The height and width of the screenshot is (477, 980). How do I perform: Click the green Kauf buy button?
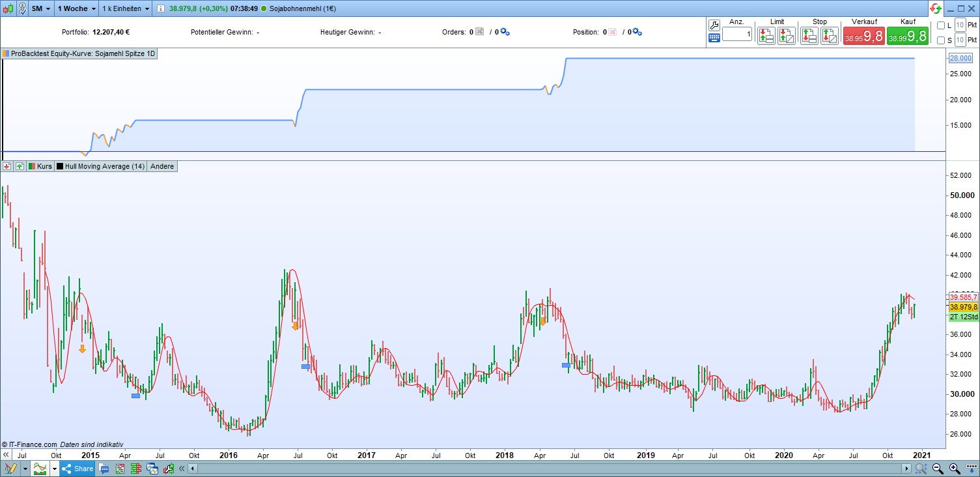coord(908,36)
